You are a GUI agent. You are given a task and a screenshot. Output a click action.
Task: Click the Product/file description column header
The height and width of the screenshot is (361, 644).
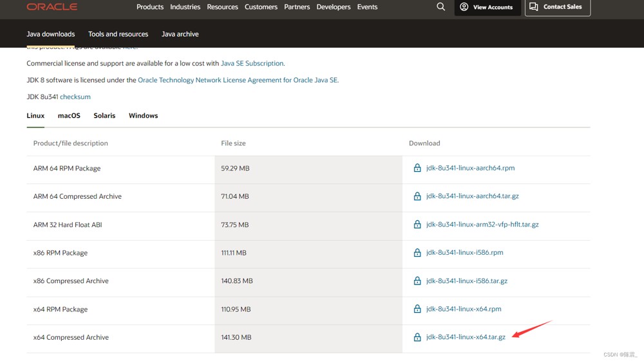[x=71, y=143]
